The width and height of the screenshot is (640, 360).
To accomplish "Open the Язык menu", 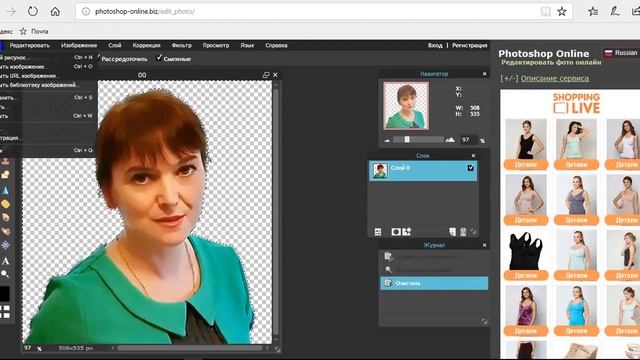I will click(247, 45).
